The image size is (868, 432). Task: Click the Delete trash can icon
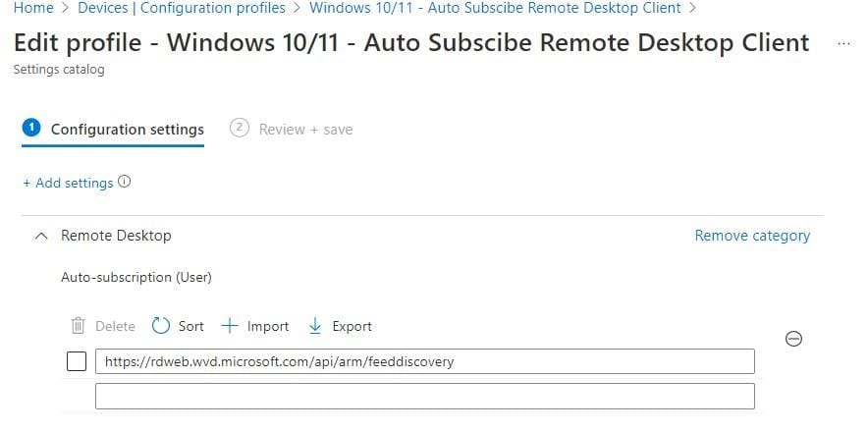tap(79, 326)
